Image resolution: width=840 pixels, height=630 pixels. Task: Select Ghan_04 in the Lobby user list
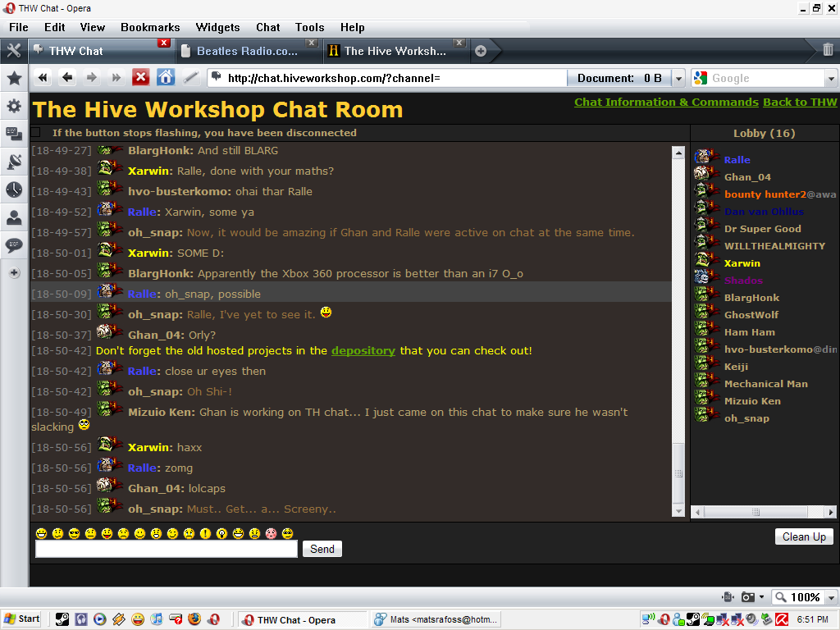coord(747,177)
